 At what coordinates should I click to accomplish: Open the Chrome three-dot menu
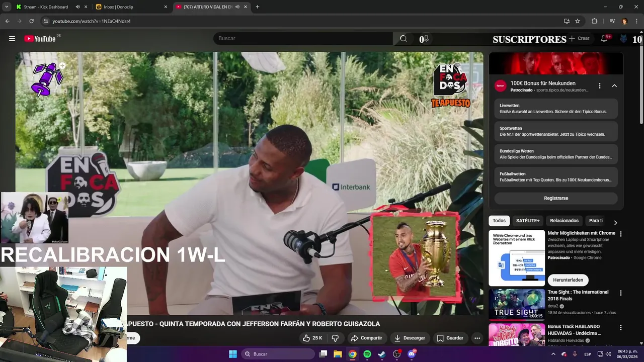click(636, 21)
